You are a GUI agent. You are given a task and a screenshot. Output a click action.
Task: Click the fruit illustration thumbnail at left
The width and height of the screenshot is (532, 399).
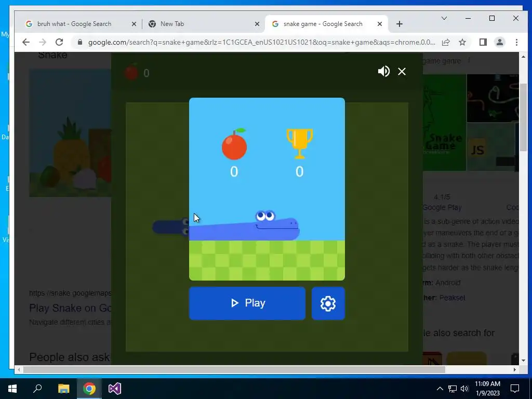click(x=70, y=132)
